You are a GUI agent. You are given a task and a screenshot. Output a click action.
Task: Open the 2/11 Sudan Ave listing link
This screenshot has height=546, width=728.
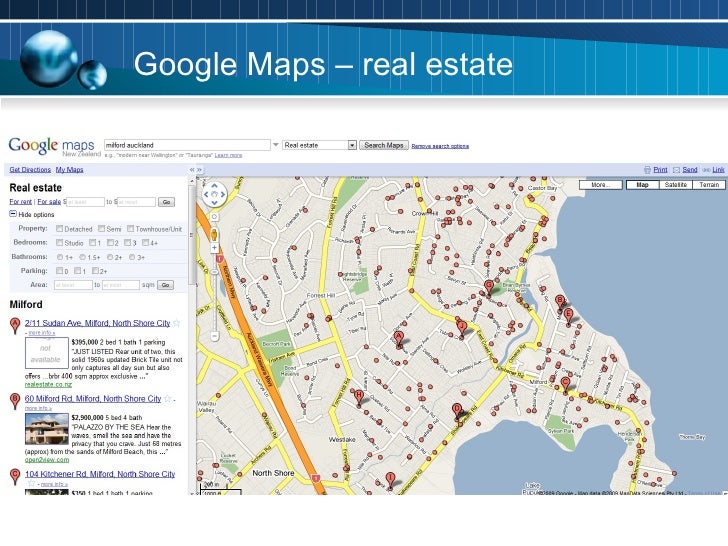98,323
